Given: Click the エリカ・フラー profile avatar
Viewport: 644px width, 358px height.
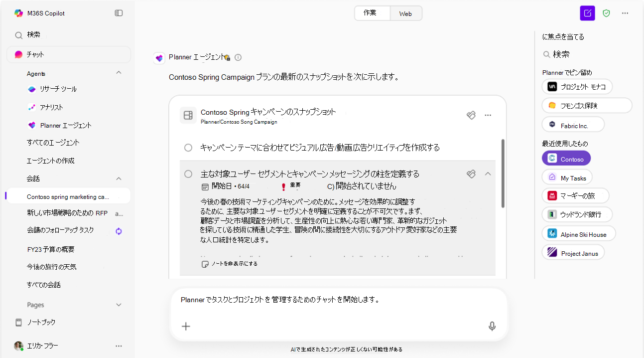Looking at the screenshot, I should click(18, 346).
